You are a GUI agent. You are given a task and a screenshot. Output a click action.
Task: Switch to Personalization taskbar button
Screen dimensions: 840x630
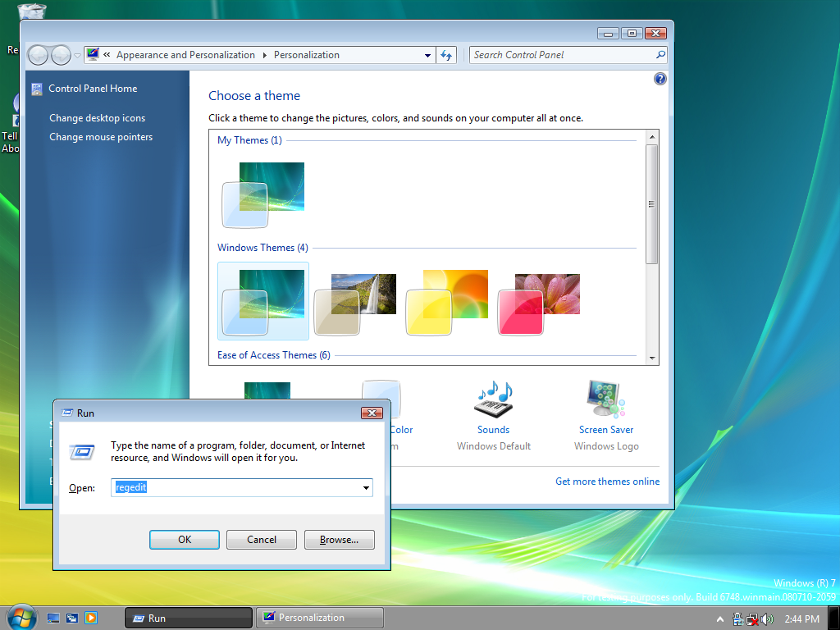pos(320,618)
